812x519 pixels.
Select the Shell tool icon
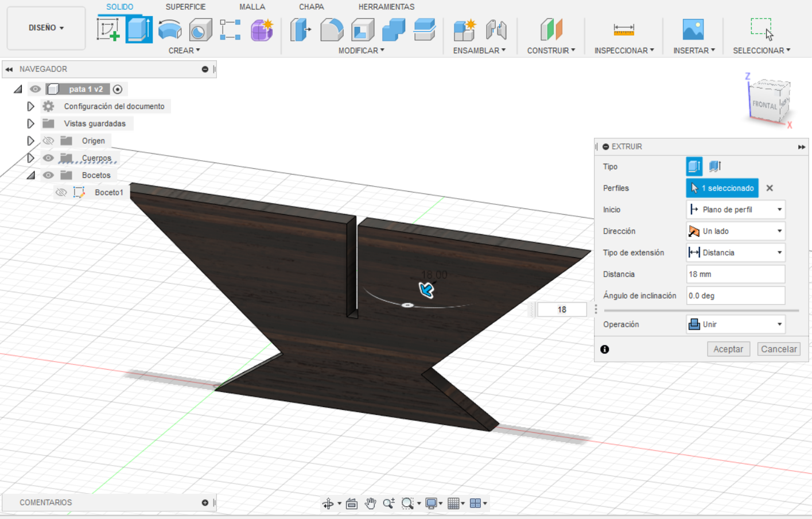pos(363,29)
